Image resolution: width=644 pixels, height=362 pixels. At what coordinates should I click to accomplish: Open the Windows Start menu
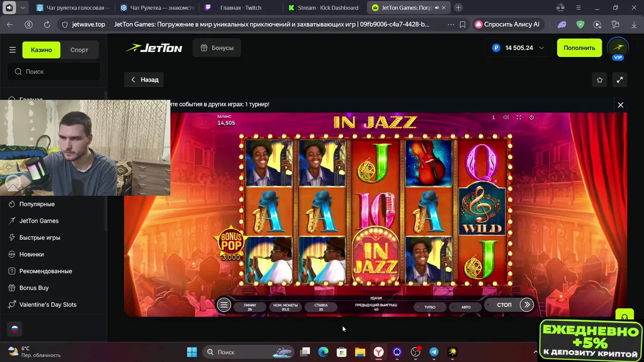pos(192,352)
